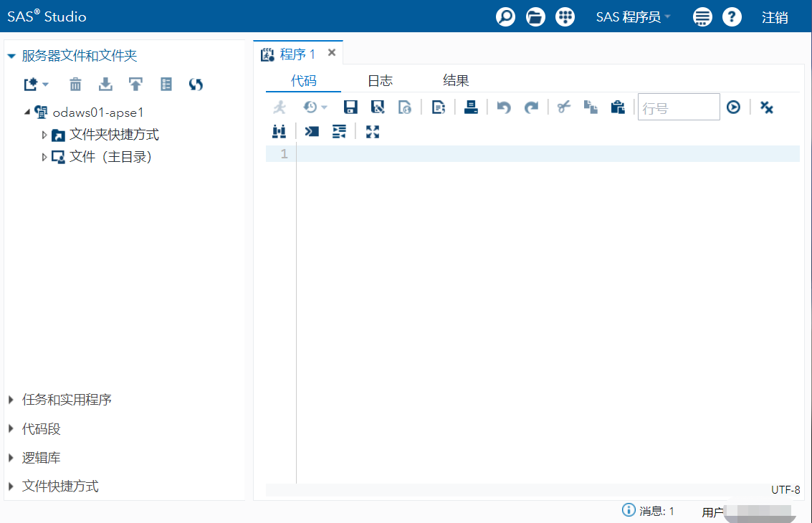Viewport: 812px width, 523px height.
Task: Open the more application options menu icon
Action: tap(702, 17)
